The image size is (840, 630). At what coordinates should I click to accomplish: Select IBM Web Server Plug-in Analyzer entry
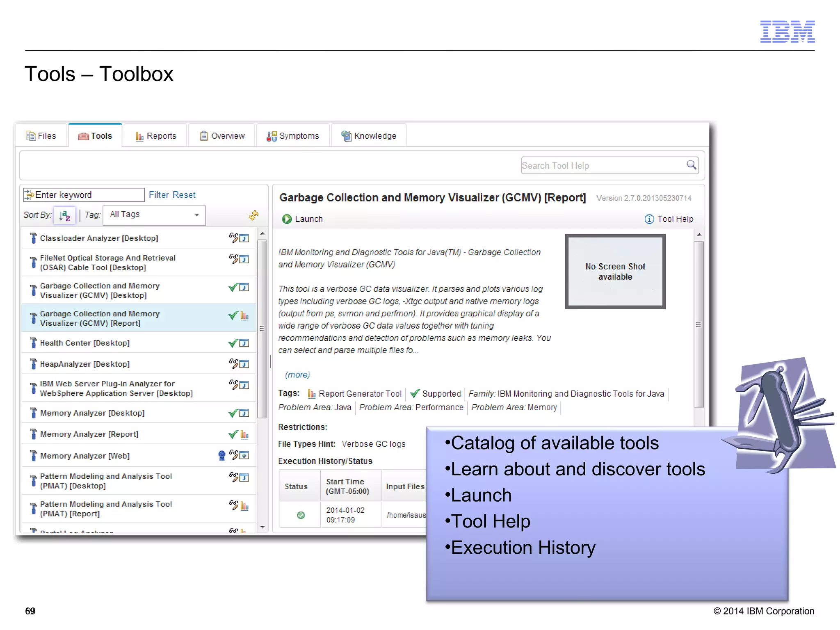[139, 388]
